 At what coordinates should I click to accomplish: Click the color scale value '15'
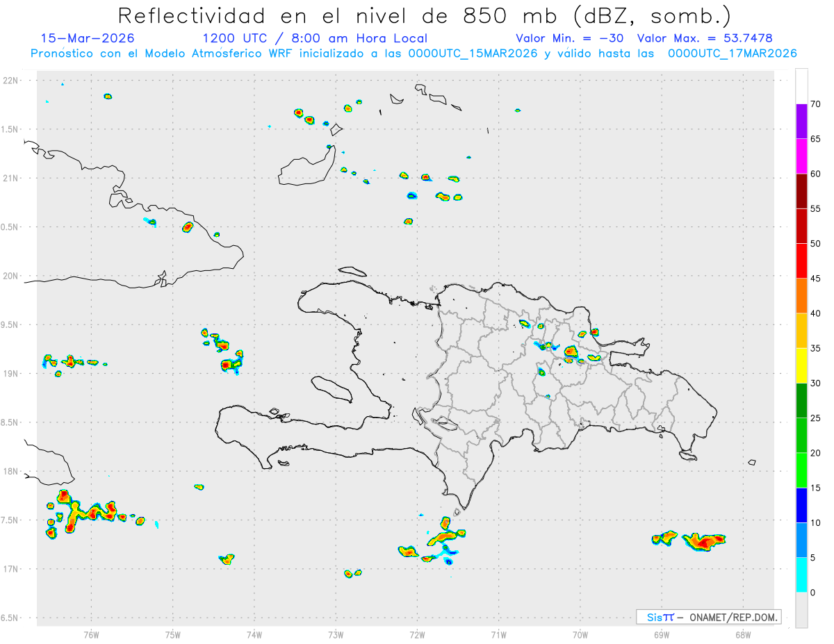[816, 488]
